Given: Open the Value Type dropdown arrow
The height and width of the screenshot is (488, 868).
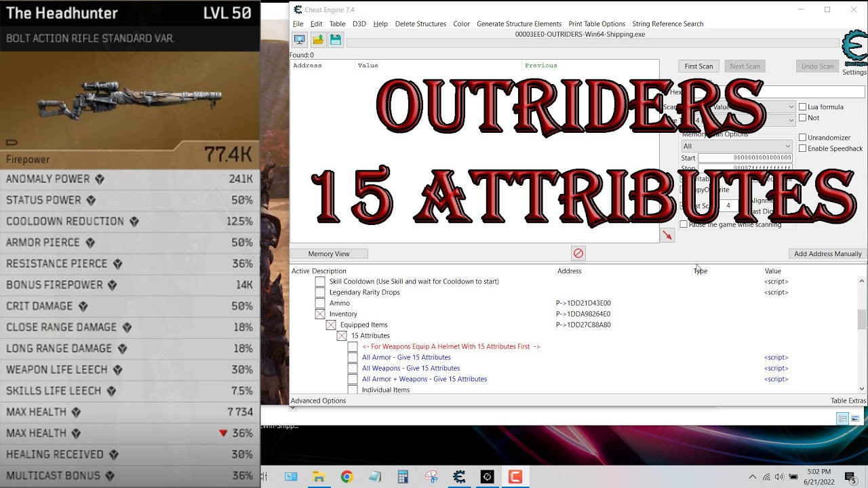Looking at the screenshot, I should coord(791,120).
